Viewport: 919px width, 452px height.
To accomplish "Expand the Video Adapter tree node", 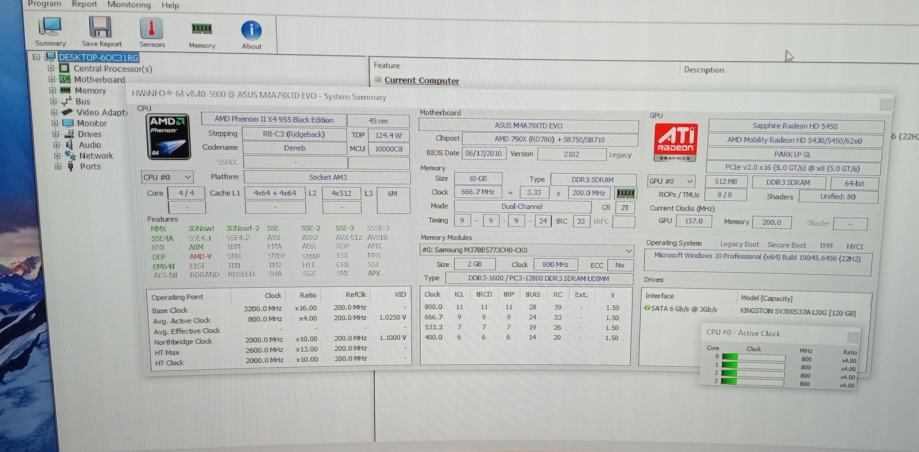I will click(54, 112).
